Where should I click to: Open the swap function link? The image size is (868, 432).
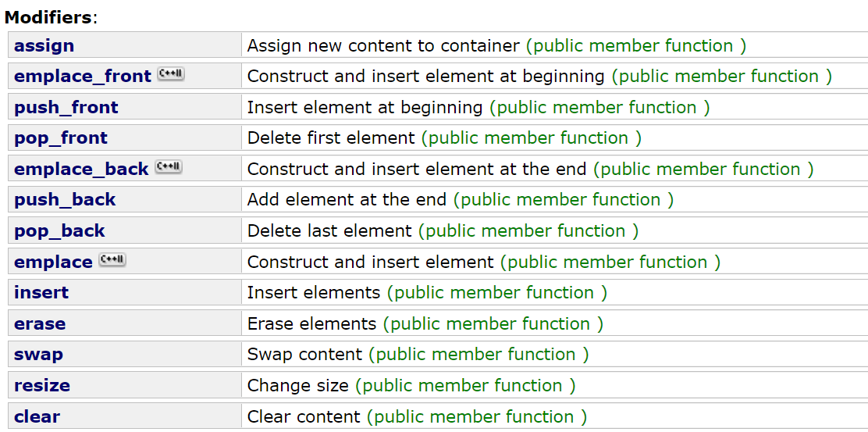coord(38,355)
